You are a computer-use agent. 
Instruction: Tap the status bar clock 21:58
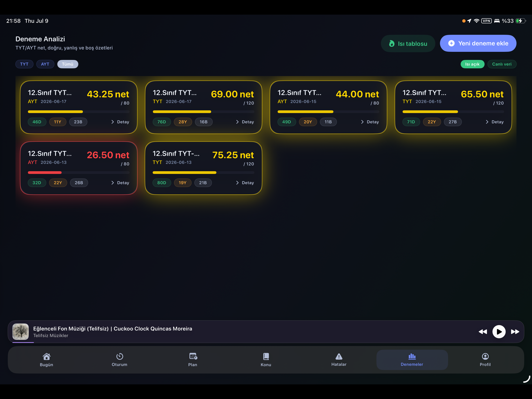coord(13,21)
